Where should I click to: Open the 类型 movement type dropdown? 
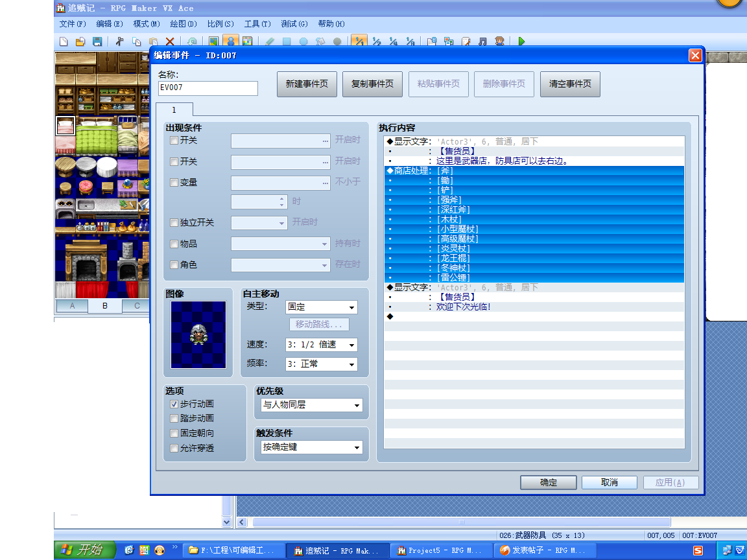tap(322, 307)
